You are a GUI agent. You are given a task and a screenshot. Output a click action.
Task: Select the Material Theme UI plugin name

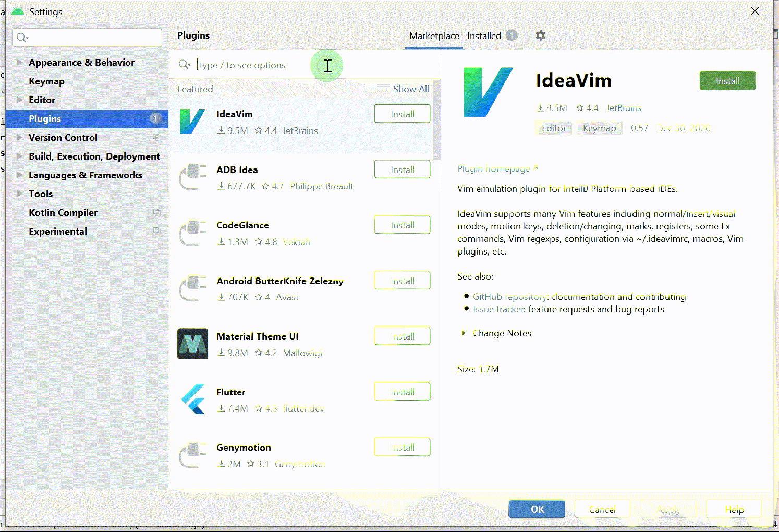pos(258,336)
